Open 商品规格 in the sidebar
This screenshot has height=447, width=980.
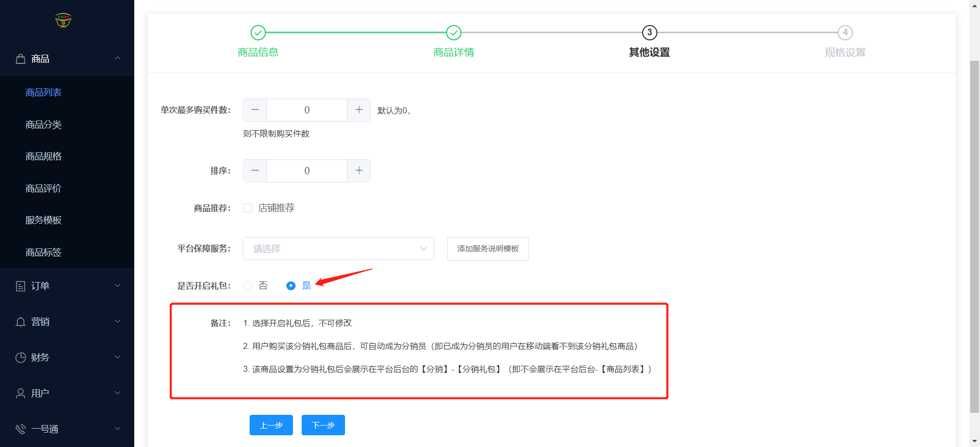[x=43, y=156]
